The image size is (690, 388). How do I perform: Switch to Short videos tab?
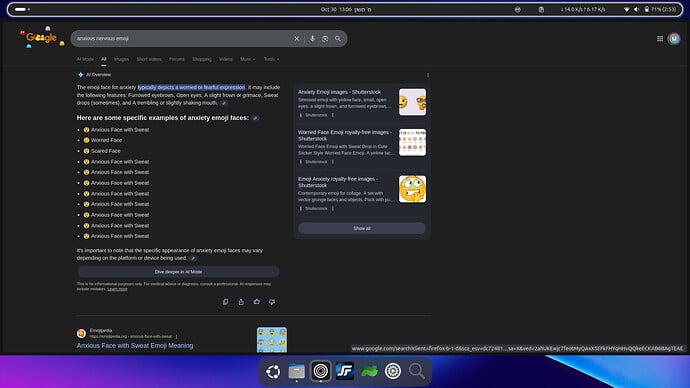tap(149, 59)
